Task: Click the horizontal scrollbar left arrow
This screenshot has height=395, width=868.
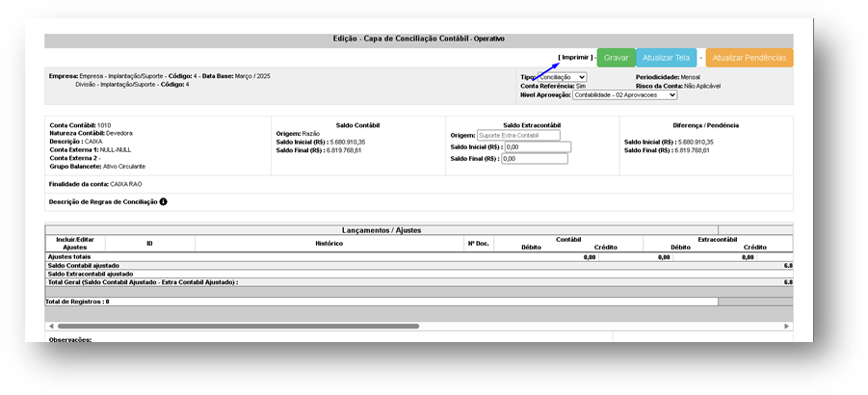Action: pyautogui.click(x=49, y=327)
